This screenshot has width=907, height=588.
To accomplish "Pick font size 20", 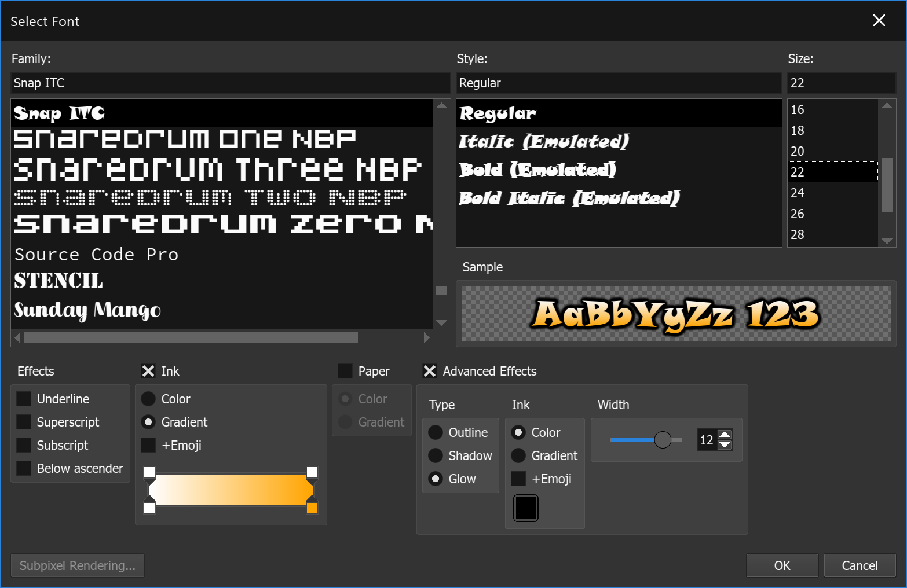I will point(833,151).
